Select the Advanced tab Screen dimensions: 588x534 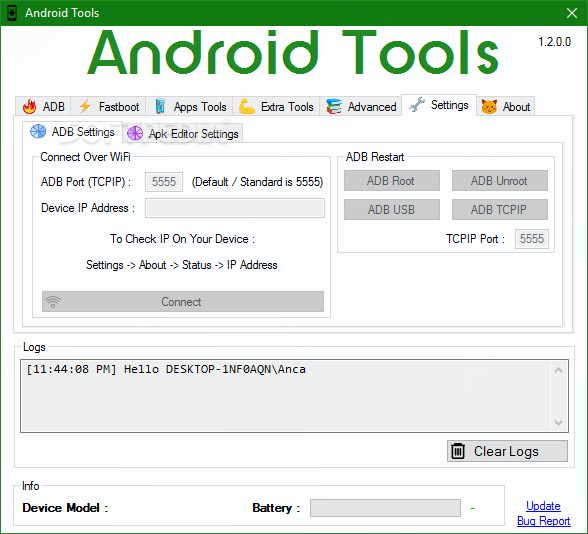[x=361, y=106]
